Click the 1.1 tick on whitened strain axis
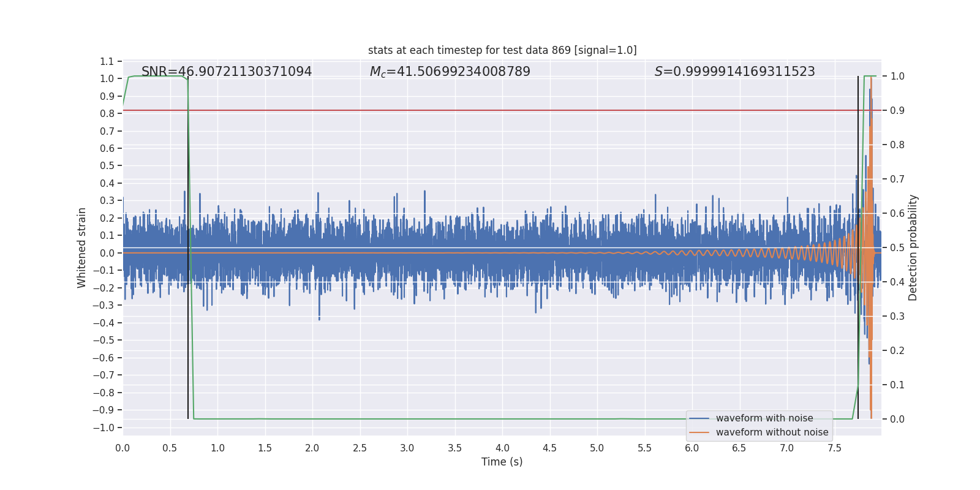 pyautogui.click(x=107, y=61)
